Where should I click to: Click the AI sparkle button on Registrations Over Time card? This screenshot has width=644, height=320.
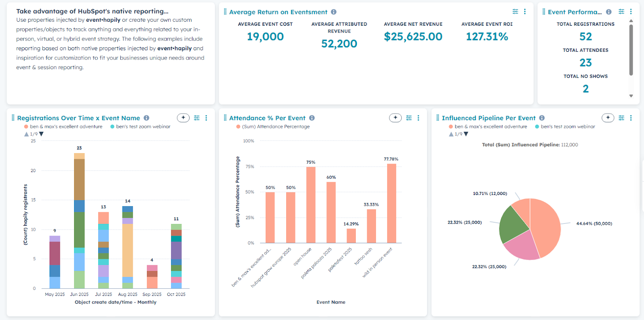tap(183, 118)
